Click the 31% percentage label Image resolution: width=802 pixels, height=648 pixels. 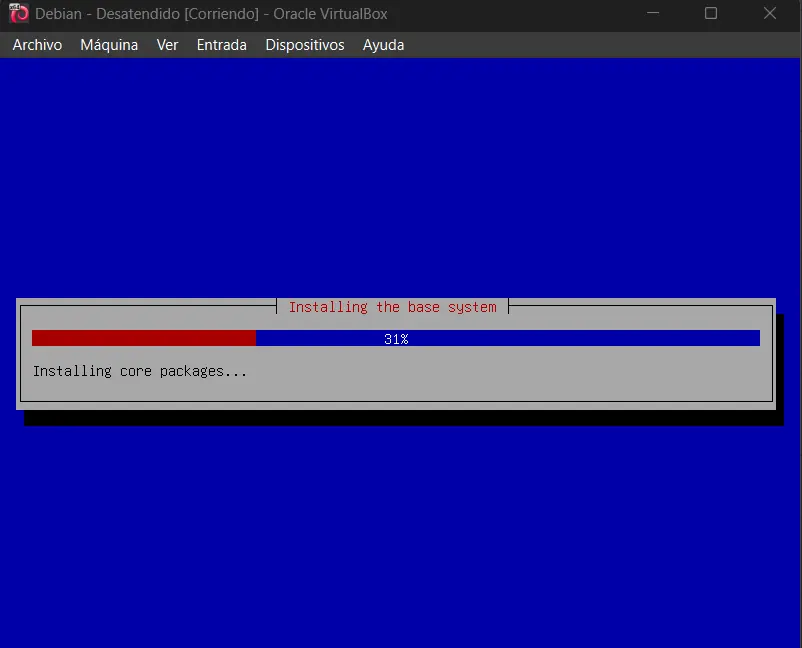pos(396,338)
